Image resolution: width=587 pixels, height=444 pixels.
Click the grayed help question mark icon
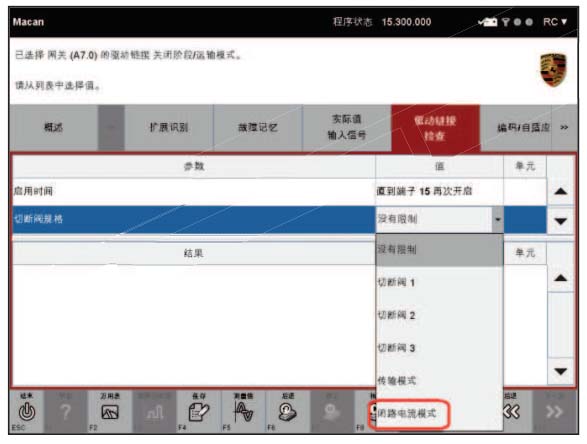tap(66, 411)
